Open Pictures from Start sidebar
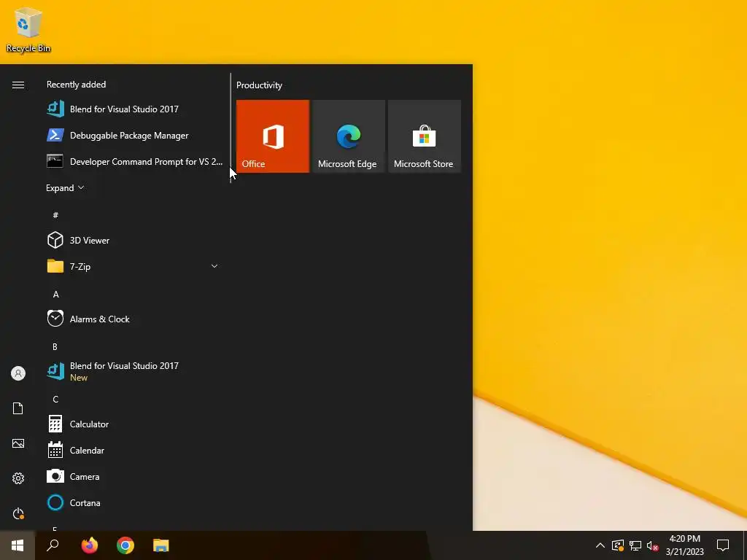The width and height of the screenshot is (747, 560). pyautogui.click(x=18, y=443)
